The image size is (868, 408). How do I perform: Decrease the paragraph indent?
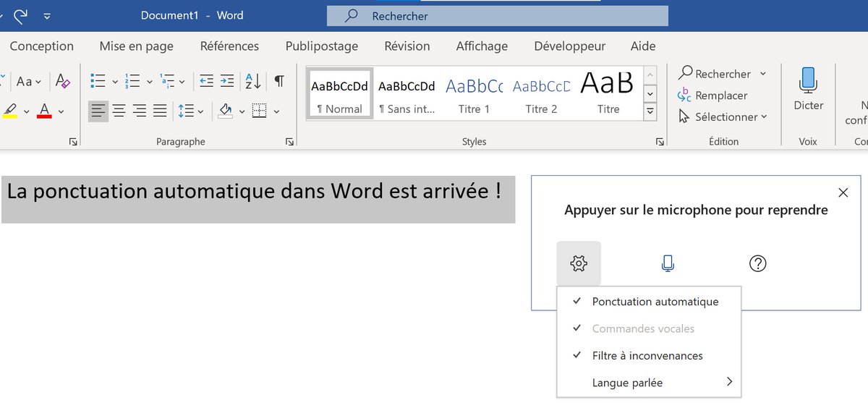(206, 81)
